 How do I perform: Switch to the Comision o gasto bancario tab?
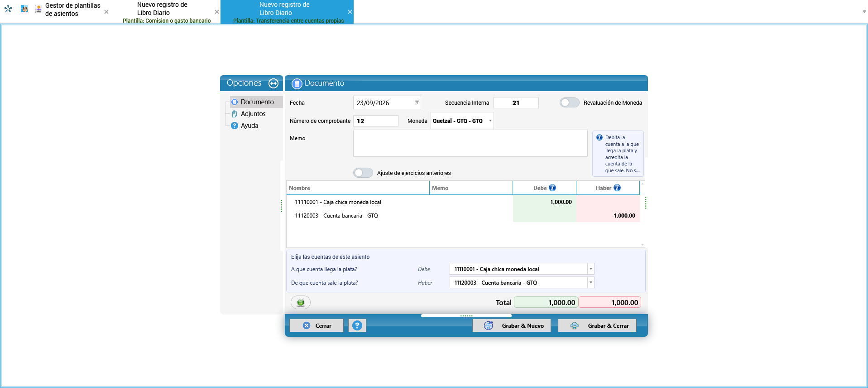click(167, 12)
